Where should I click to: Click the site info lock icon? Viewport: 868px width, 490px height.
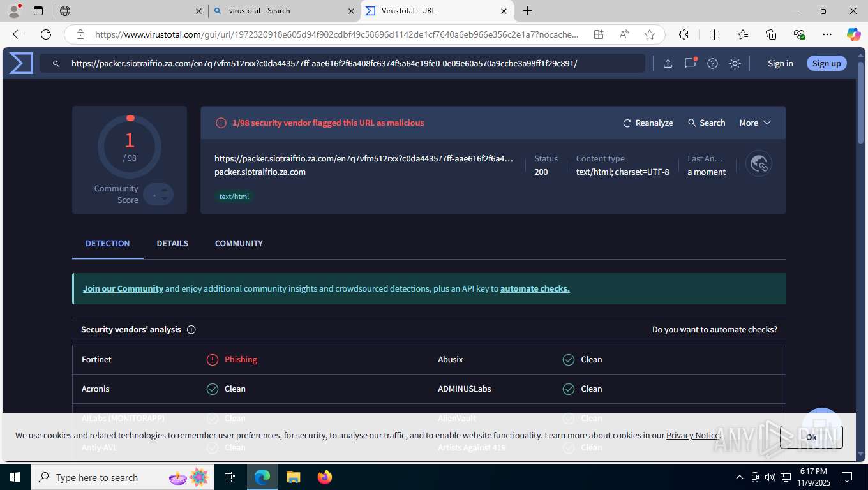coord(80,34)
